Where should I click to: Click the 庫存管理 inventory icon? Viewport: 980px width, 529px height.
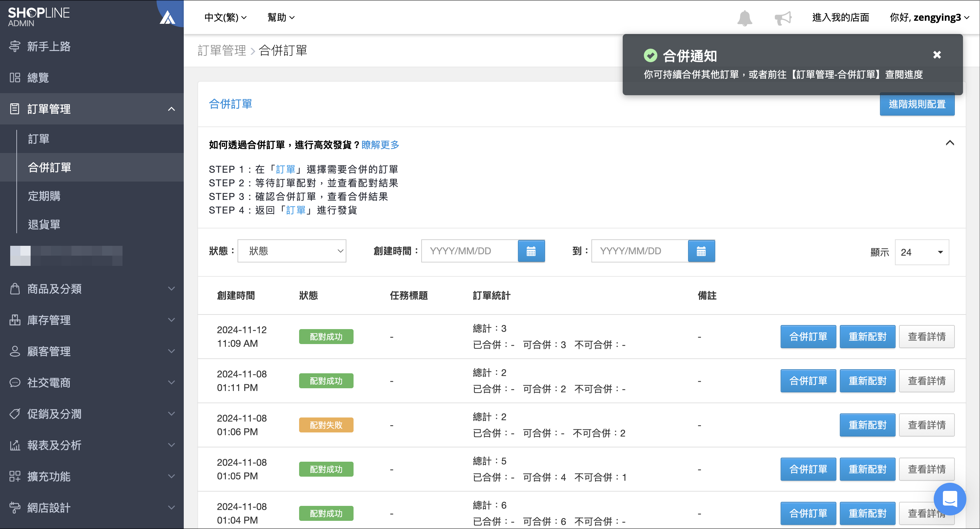pos(15,320)
